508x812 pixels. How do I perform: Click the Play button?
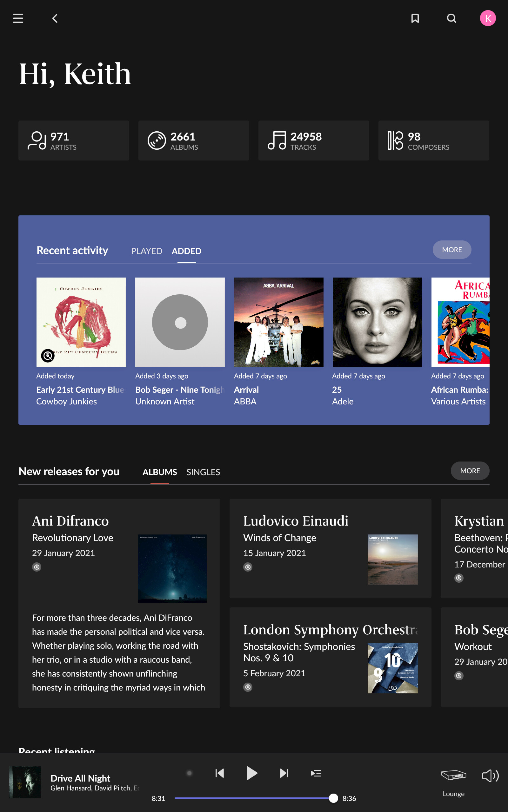pos(252,773)
